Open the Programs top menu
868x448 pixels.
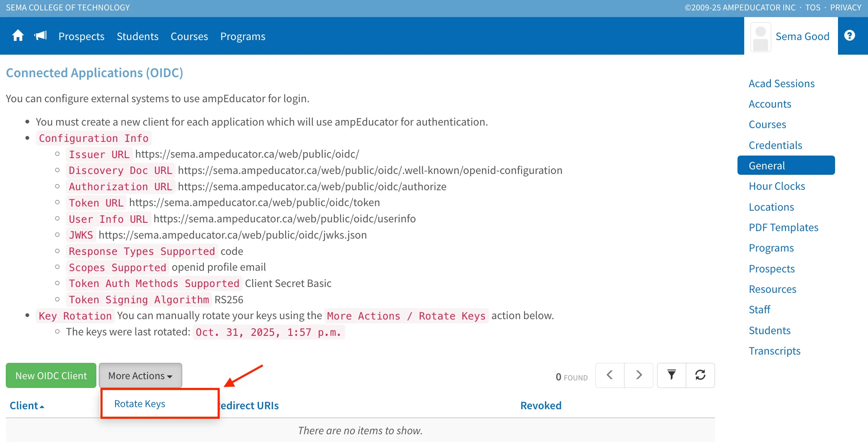coord(243,36)
